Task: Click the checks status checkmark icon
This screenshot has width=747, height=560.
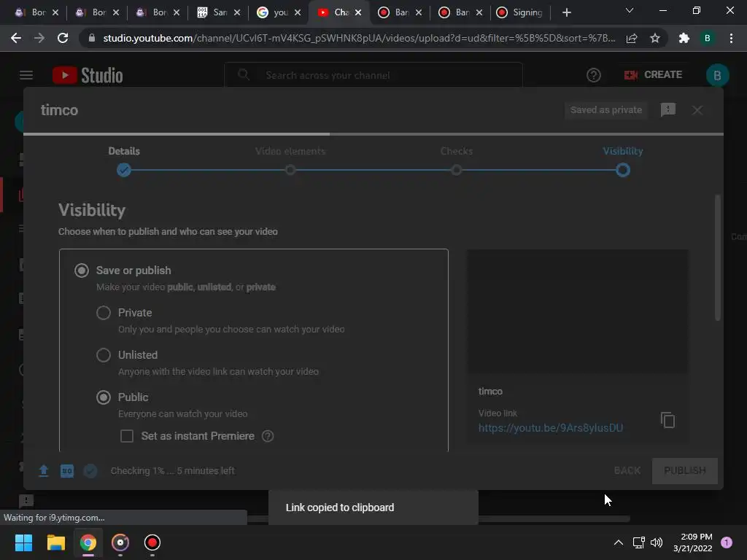Action: (90, 471)
